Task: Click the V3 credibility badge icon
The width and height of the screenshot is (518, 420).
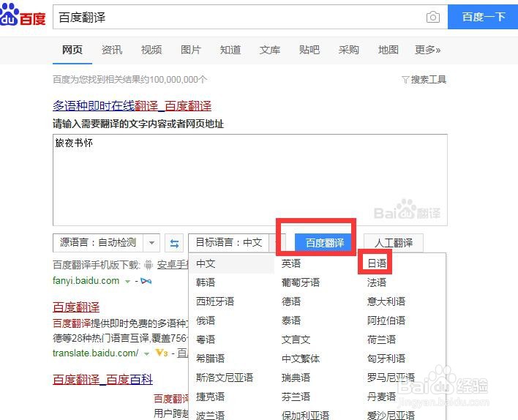Action: click(x=162, y=353)
